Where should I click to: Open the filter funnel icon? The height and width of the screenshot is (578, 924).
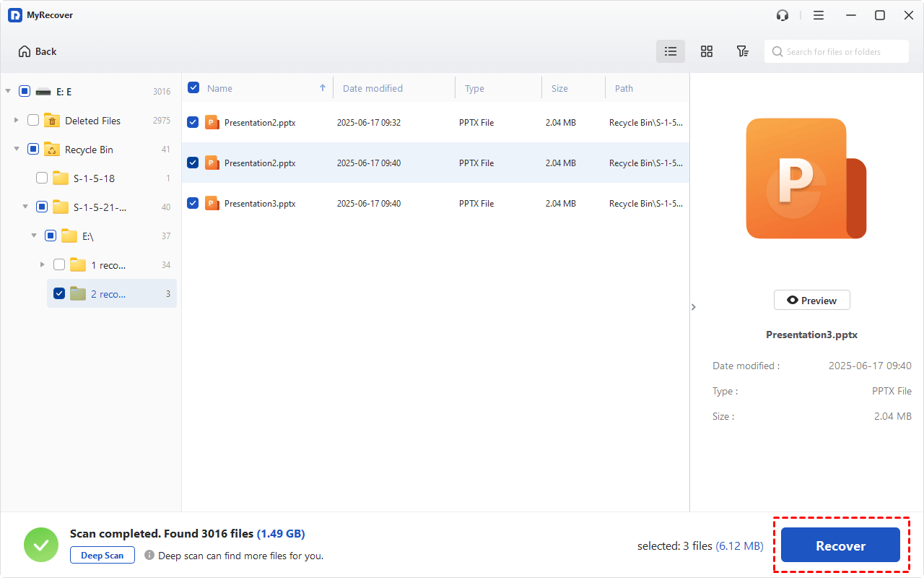point(742,51)
